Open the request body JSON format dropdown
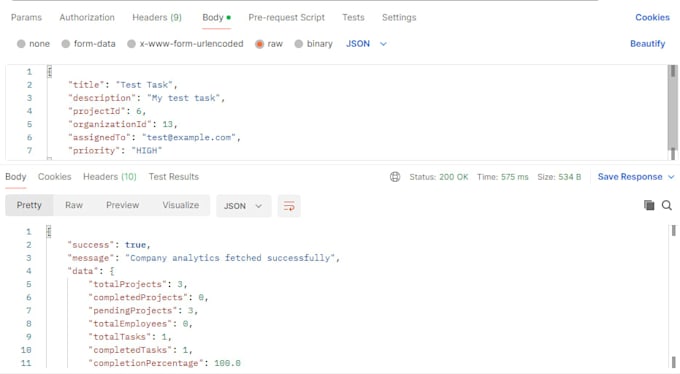Screen dimensions: 680x374 [366, 44]
